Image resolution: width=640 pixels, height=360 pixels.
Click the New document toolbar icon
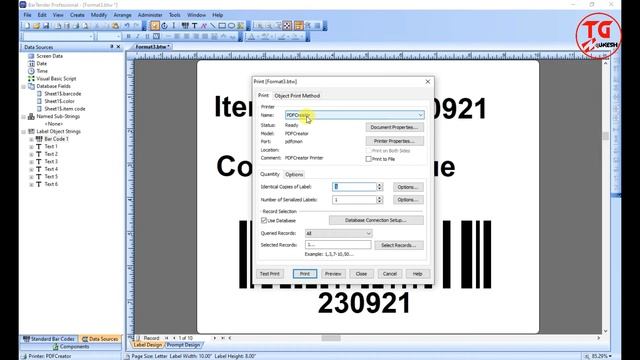27,26
